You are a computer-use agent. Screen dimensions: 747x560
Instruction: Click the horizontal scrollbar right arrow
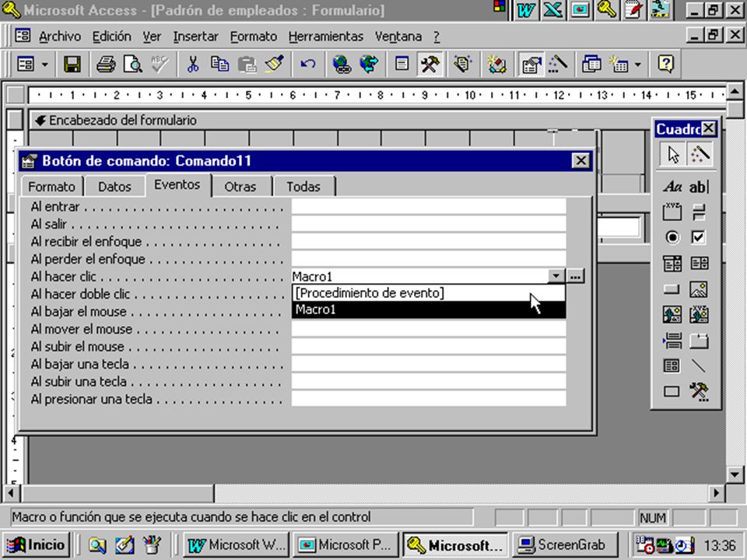716,493
